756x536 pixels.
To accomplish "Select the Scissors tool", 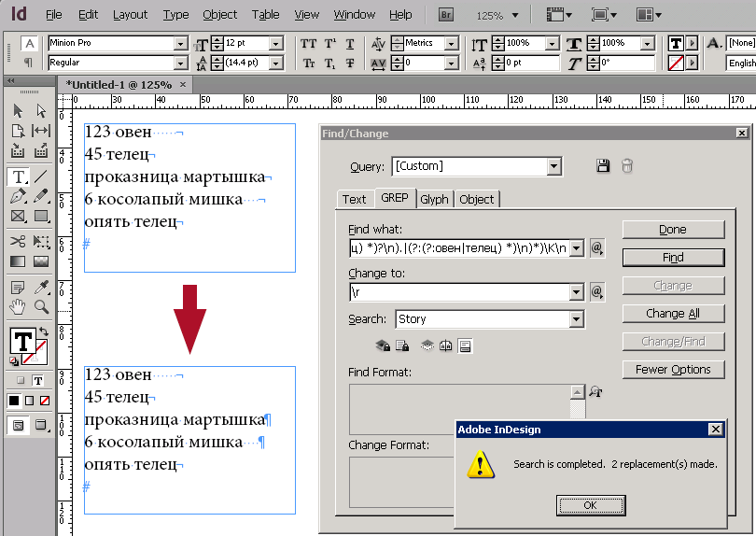I will (x=18, y=241).
